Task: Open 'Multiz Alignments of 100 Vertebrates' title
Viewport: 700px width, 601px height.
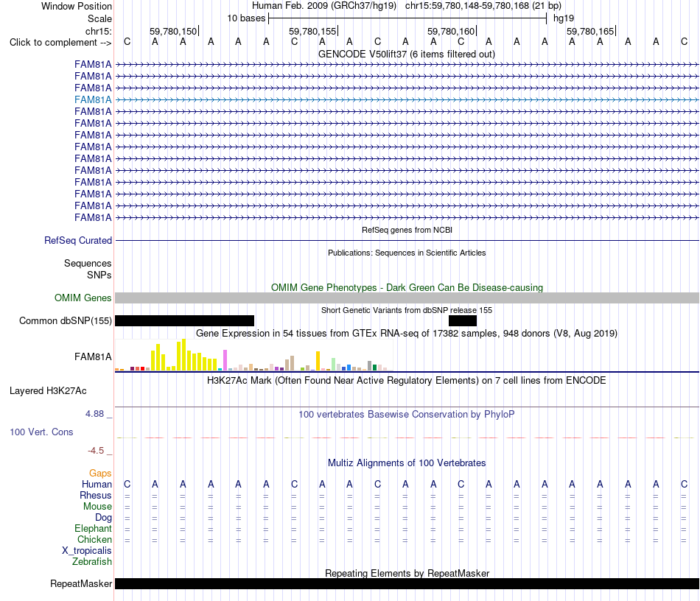Action: 407,463
